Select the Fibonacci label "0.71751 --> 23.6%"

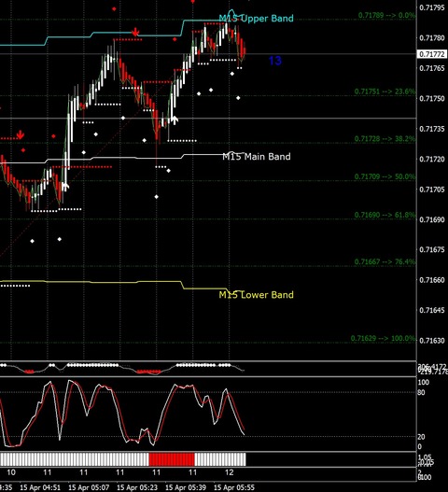385,91
